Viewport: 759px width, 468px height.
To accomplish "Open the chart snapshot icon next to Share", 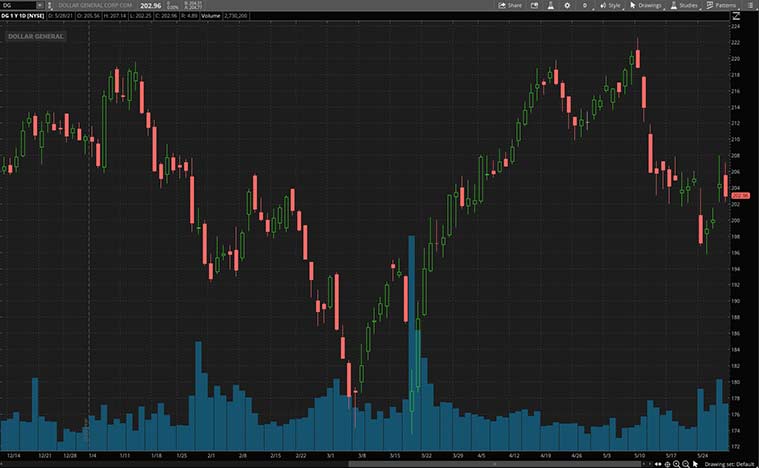I will coord(534,5).
